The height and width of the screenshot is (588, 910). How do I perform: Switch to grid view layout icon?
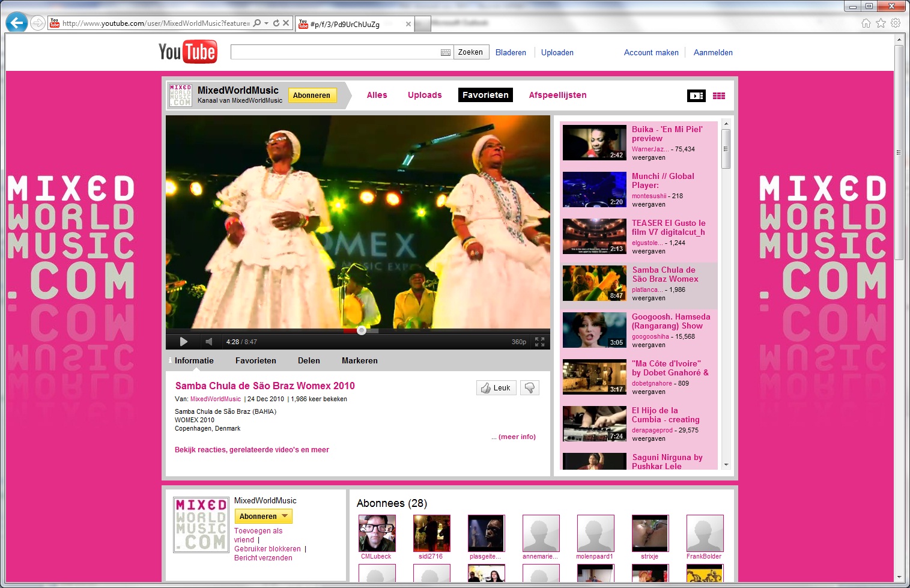tap(719, 95)
